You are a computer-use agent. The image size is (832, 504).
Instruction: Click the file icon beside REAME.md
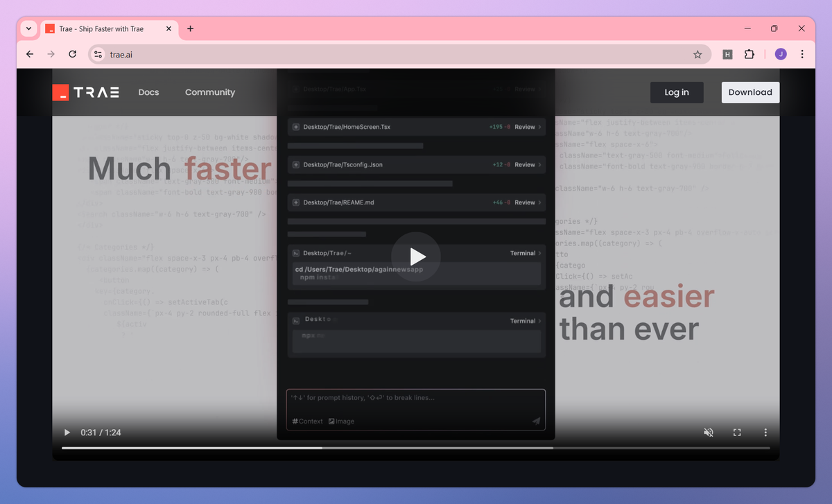pyautogui.click(x=296, y=202)
